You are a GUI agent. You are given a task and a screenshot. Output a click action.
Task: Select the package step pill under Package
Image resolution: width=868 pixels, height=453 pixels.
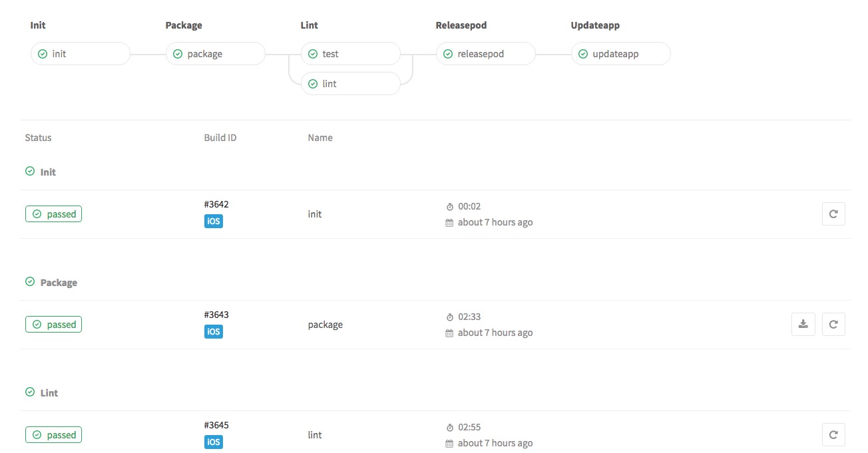point(215,54)
